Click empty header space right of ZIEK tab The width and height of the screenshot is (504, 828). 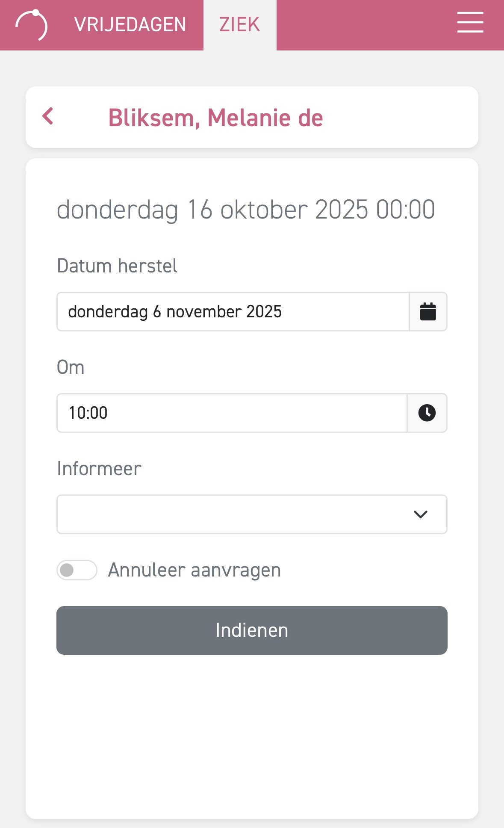pyautogui.click(x=363, y=25)
